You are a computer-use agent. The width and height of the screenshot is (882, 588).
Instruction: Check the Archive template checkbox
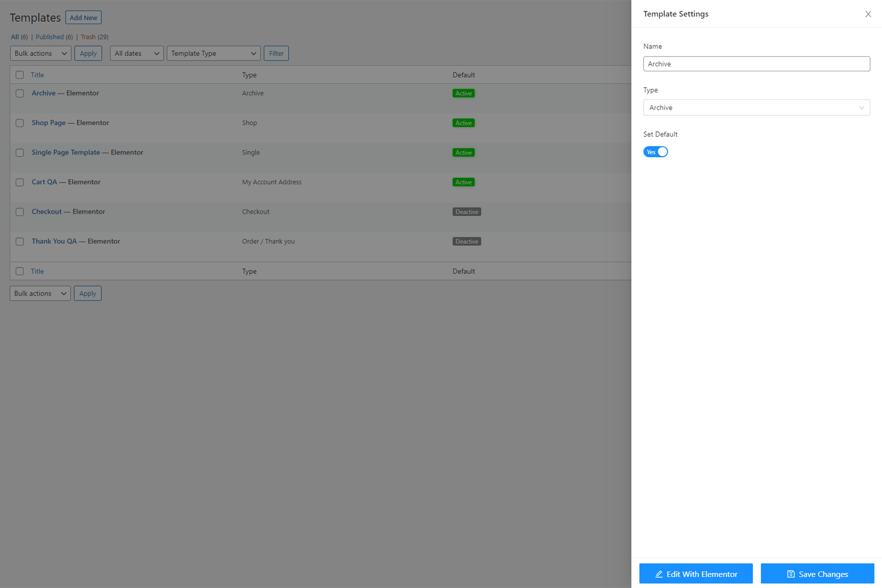click(x=20, y=93)
